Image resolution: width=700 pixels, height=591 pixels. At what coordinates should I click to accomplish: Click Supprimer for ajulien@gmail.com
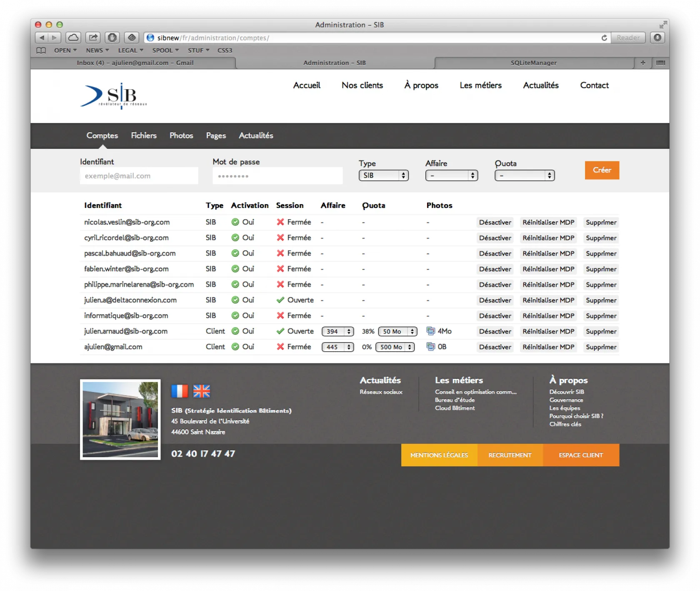[x=601, y=347]
